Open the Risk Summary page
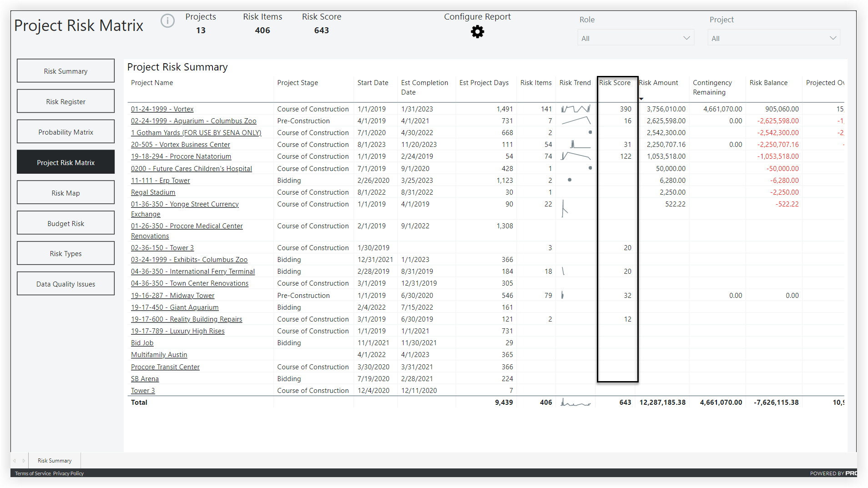868x488 pixels. (x=66, y=71)
